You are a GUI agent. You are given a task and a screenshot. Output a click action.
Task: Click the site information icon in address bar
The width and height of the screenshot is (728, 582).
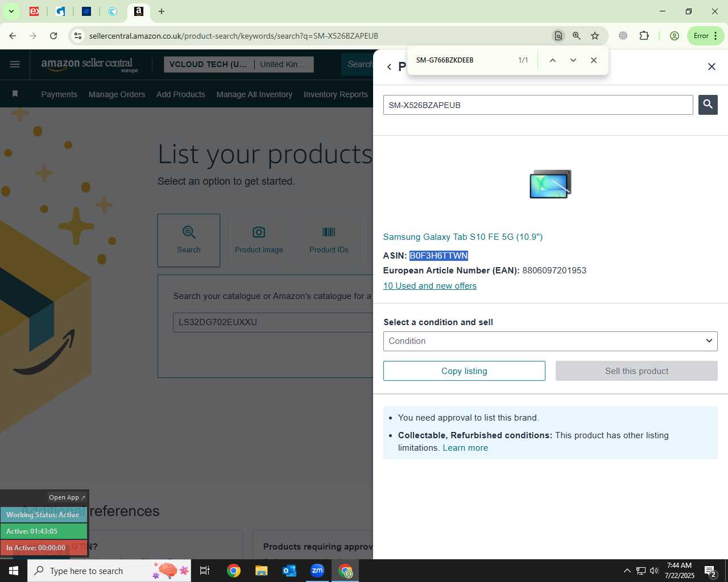(78, 36)
